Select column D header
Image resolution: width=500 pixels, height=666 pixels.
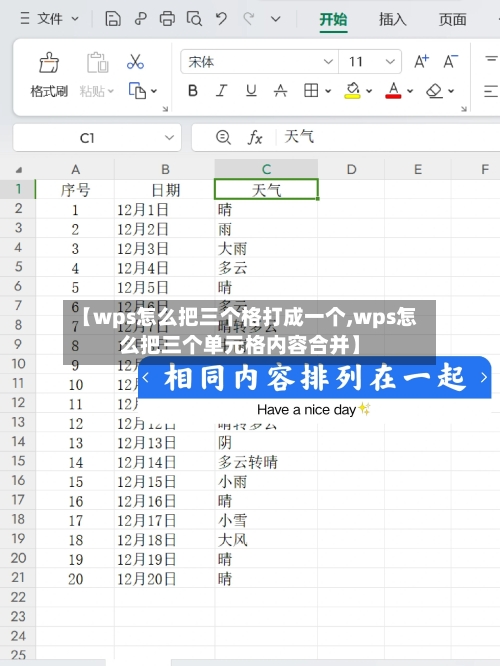(351, 169)
